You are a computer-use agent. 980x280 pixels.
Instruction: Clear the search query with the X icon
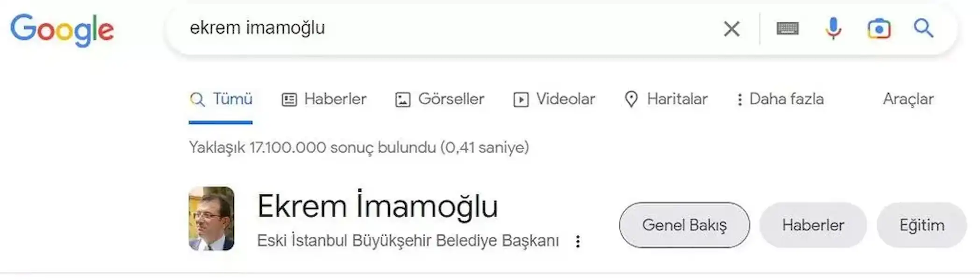click(731, 29)
